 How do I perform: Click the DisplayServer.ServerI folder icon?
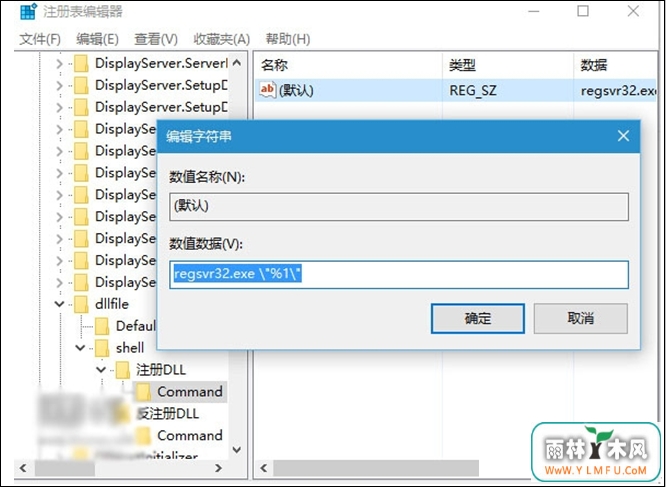coord(81,64)
